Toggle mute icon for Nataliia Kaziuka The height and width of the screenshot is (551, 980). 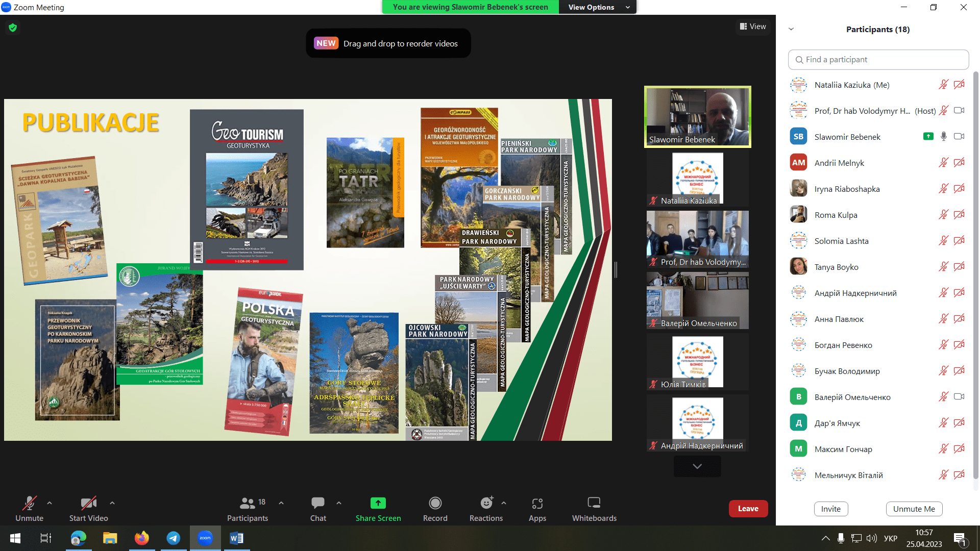[x=943, y=85]
